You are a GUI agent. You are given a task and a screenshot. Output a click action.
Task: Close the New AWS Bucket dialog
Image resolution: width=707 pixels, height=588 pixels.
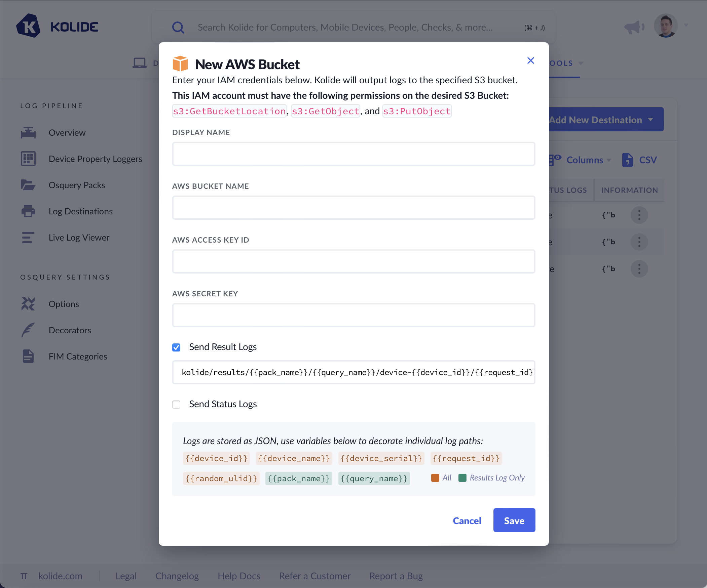click(x=531, y=60)
